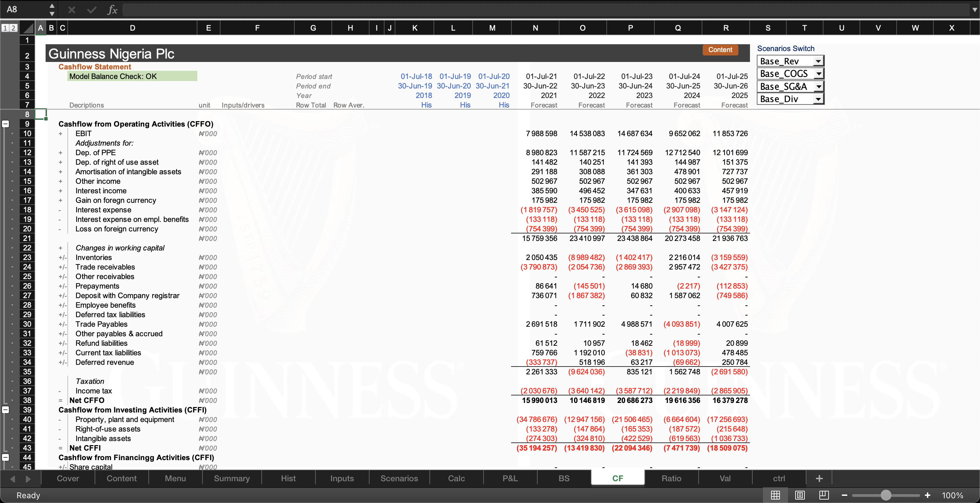Open the Menu sheet tab
The height and width of the screenshot is (503, 980).
tap(175, 478)
